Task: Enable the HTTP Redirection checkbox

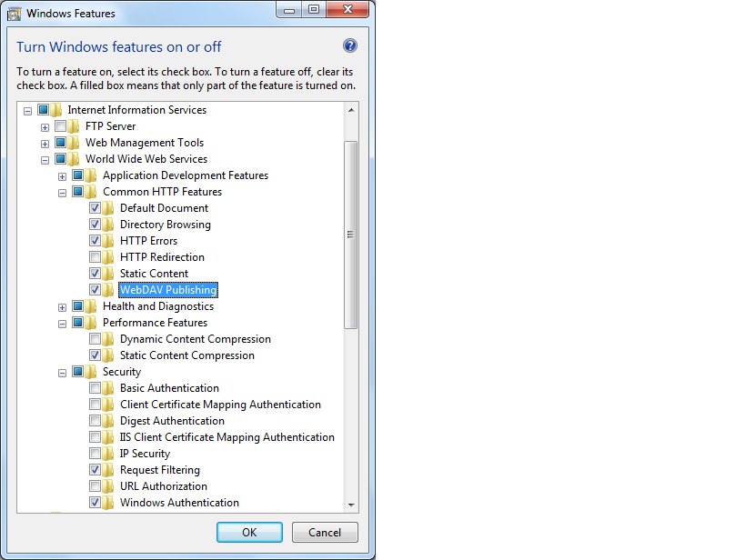Action: pos(96,256)
